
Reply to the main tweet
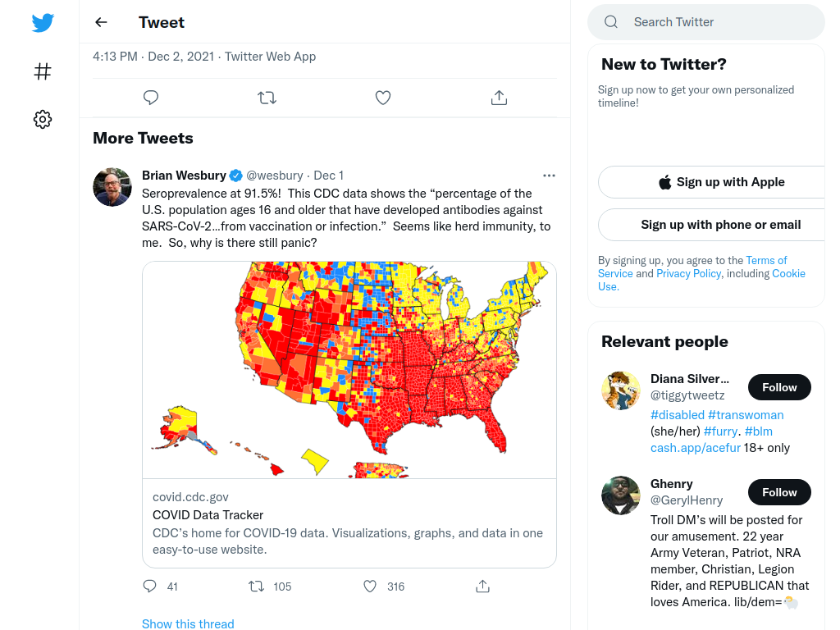(151, 98)
